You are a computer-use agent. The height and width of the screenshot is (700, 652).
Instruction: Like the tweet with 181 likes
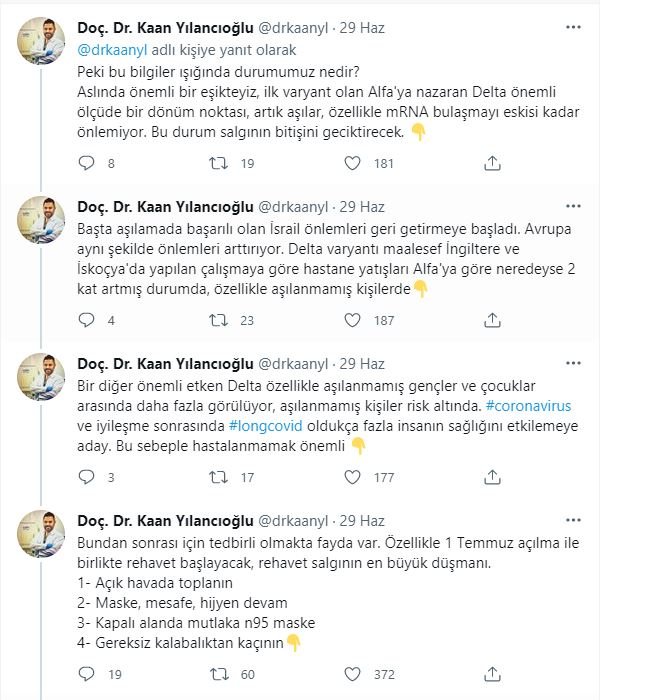352,163
